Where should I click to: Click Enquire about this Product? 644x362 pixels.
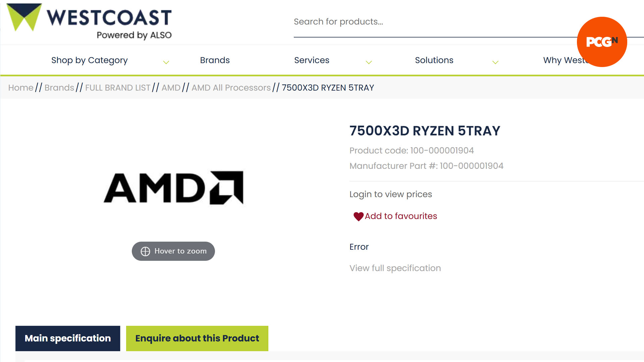197,338
